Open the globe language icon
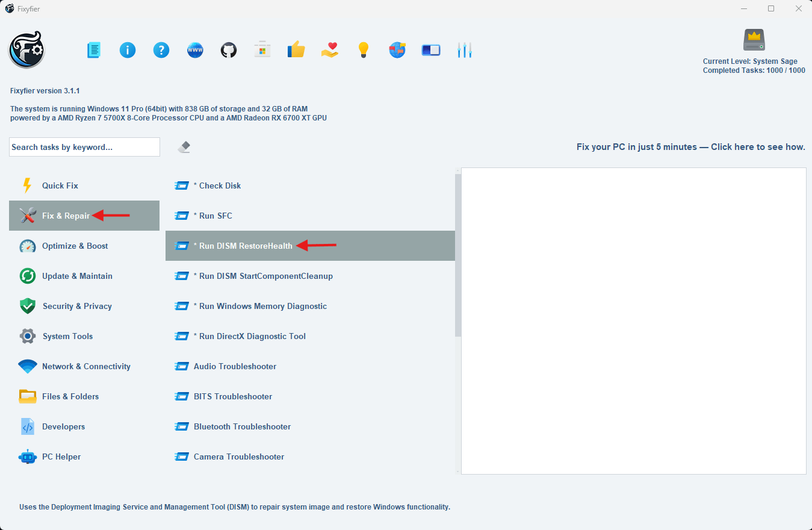812x530 pixels. click(397, 50)
